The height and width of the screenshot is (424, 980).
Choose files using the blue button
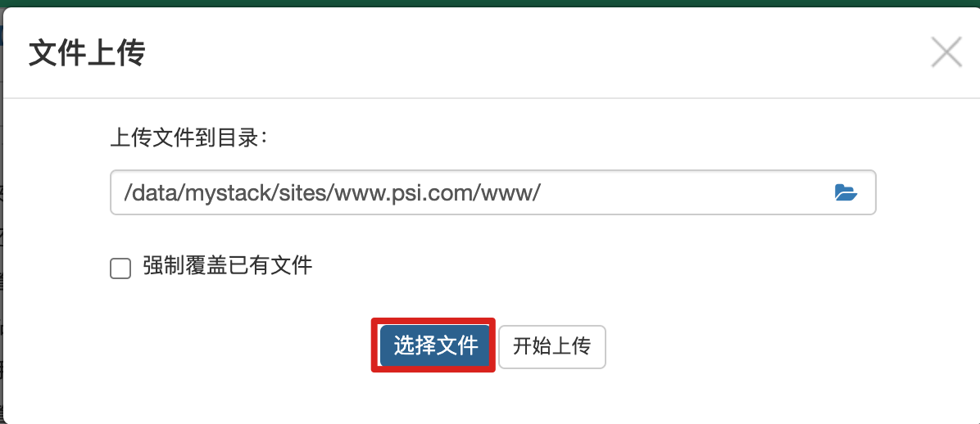coord(435,346)
